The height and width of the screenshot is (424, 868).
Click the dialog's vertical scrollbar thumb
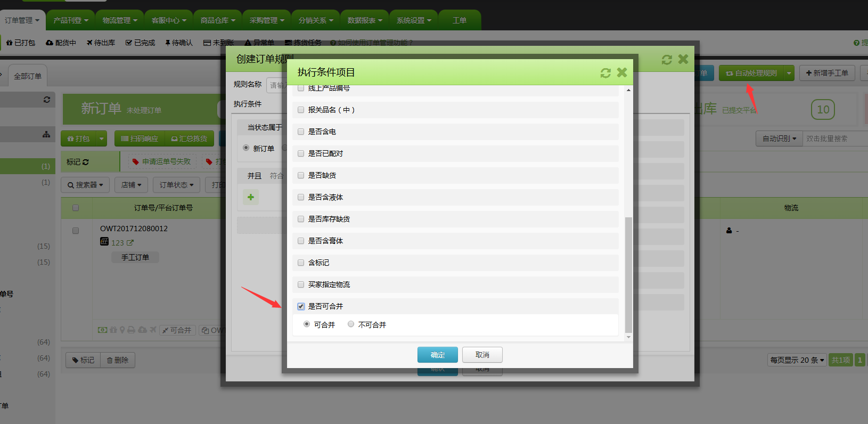[x=628, y=275]
